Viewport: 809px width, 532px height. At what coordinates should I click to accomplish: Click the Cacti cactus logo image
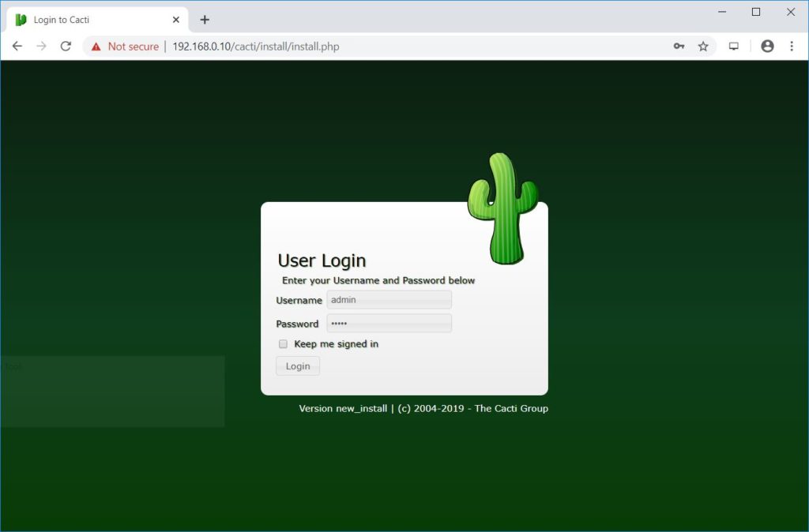click(503, 203)
